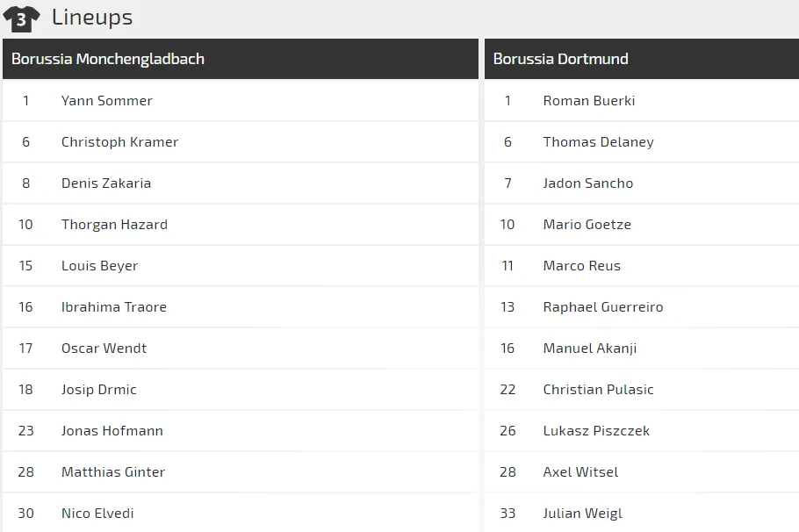
Task: Open Josip Drmic's player entry
Action: coord(99,390)
